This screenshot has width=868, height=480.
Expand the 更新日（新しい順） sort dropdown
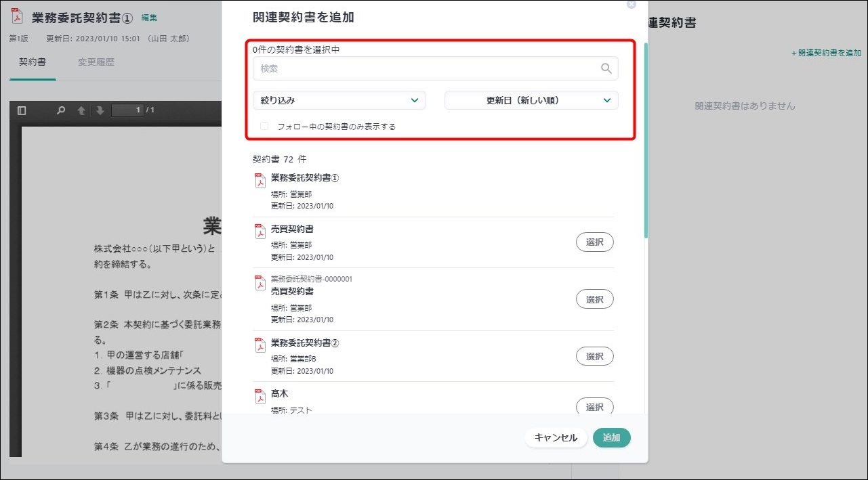click(531, 100)
